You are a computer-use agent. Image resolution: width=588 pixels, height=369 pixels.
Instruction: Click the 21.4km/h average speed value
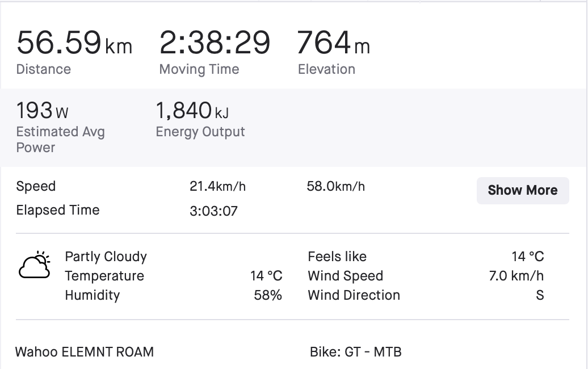pyautogui.click(x=217, y=186)
